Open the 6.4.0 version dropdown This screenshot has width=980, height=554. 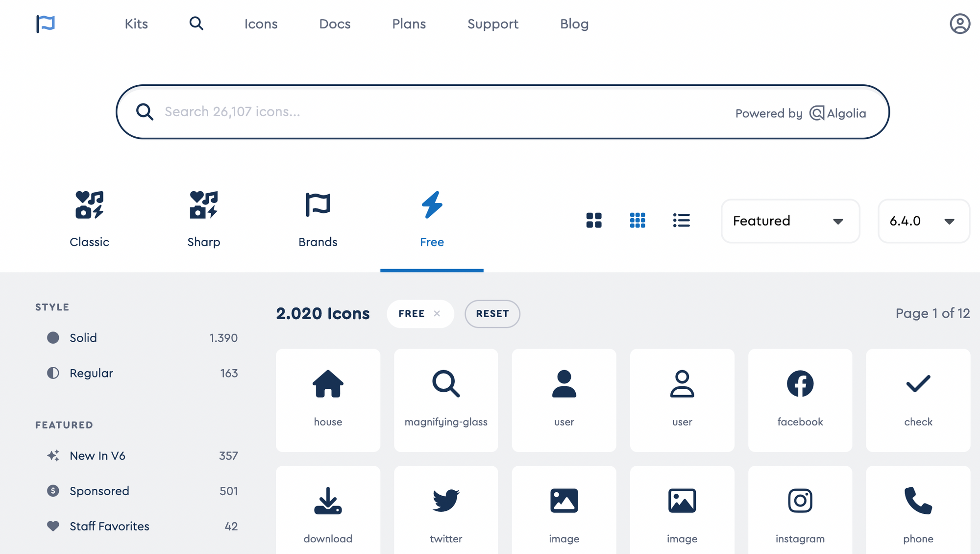coord(923,221)
